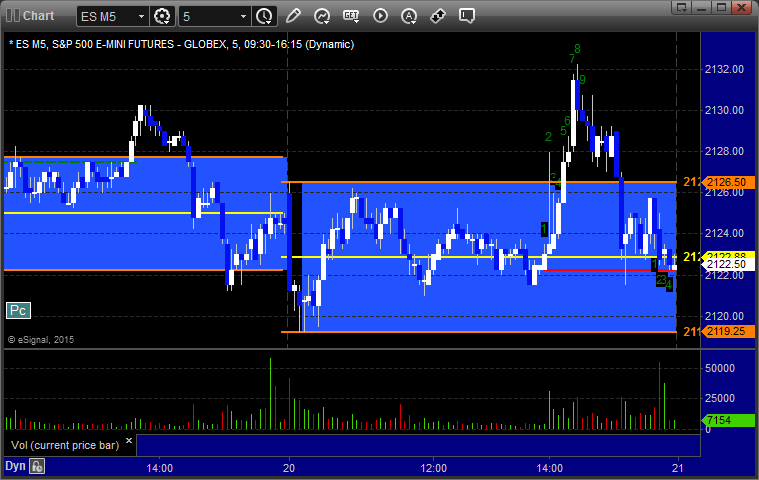Screen dimensions: 759x480
Task: Open the chart comment note icon
Action: [467, 16]
